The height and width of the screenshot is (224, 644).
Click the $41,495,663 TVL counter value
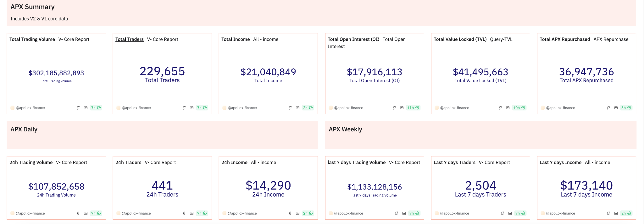tap(480, 72)
